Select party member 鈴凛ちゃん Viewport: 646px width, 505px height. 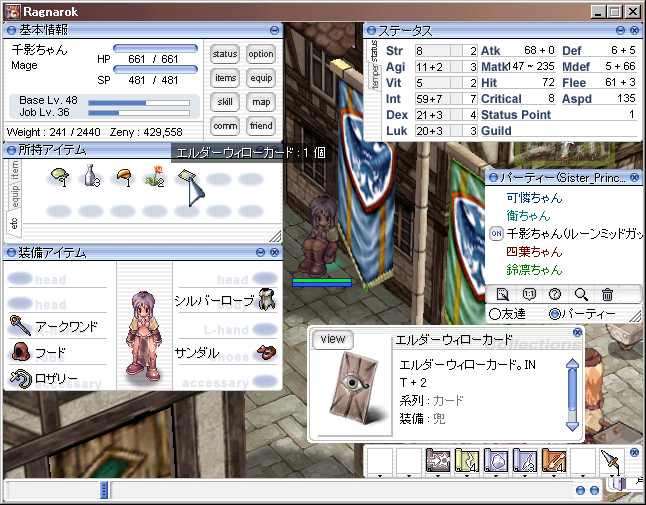pos(534,269)
